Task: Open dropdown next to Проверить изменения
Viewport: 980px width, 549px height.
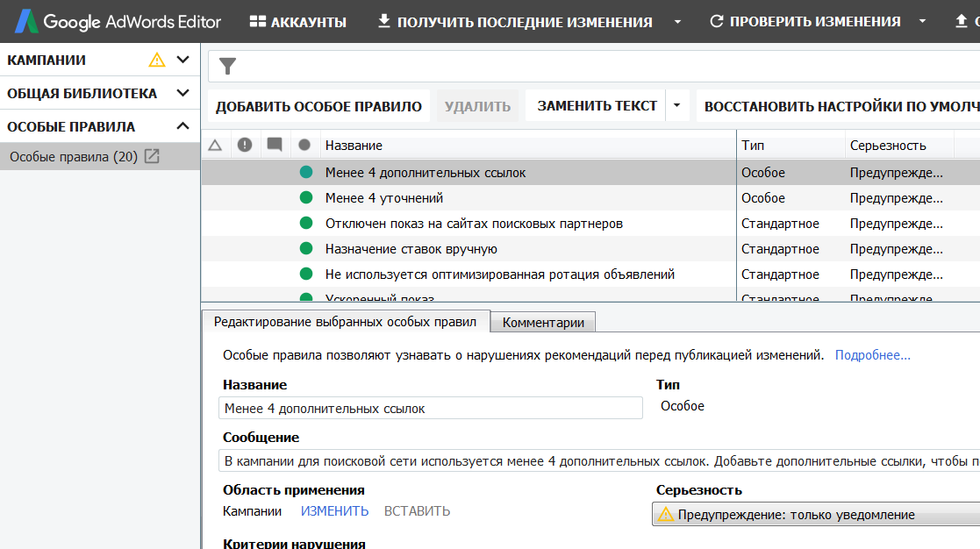Action: point(922,22)
